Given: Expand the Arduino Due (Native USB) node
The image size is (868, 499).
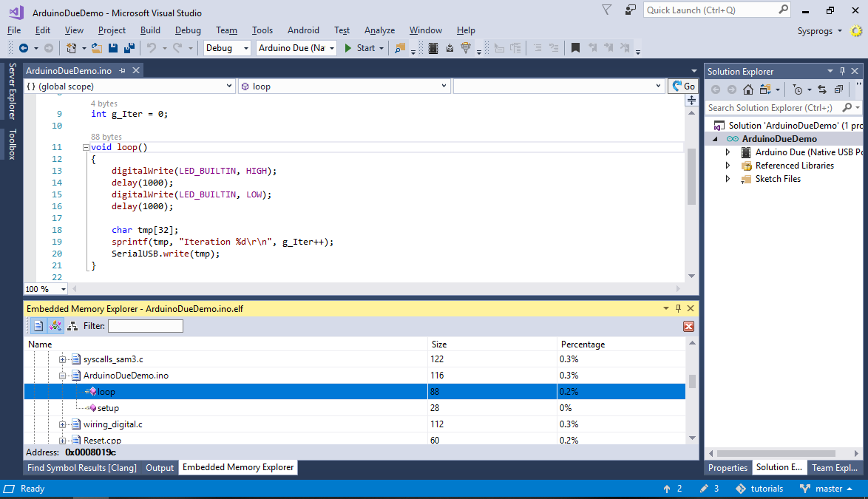Looking at the screenshot, I should [728, 152].
